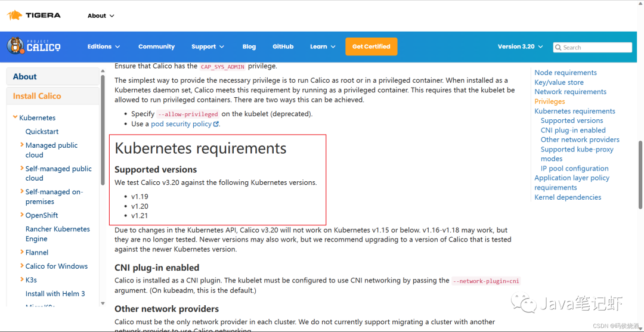Open the Editions dropdown menu

pos(104,46)
